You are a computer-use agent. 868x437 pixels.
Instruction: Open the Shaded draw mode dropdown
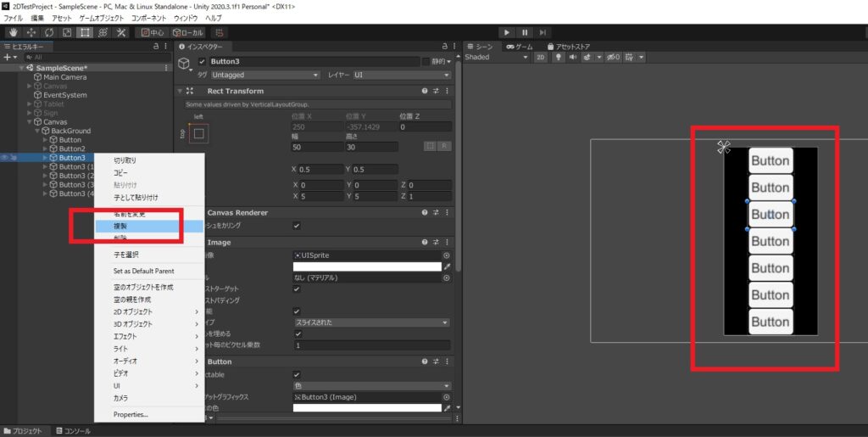pyautogui.click(x=497, y=57)
